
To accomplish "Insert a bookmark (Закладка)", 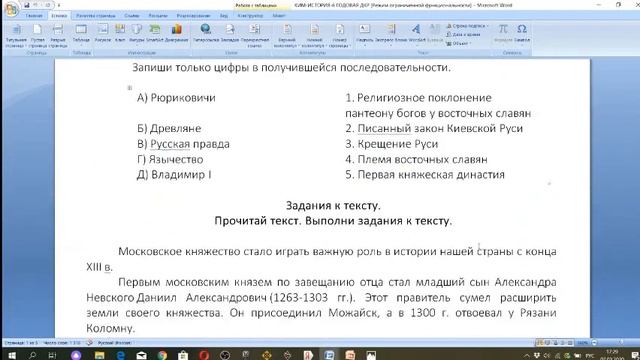I will point(230,33).
